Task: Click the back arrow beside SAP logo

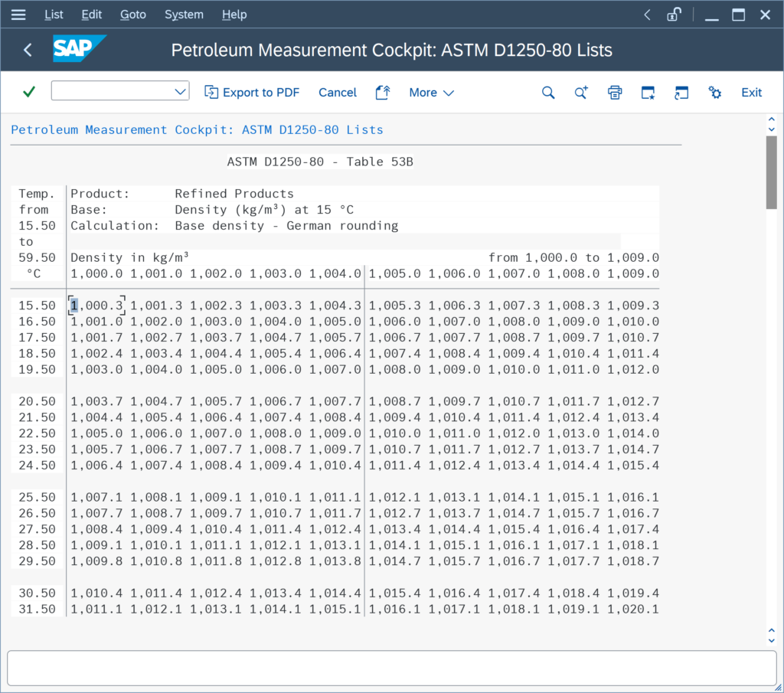Action: (x=28, y=50)
